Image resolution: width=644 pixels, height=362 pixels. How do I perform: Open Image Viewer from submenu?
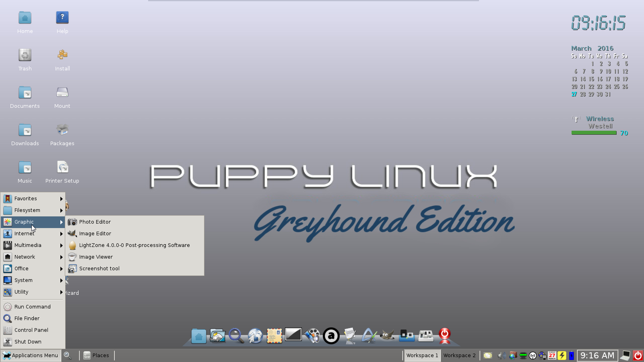135,257
